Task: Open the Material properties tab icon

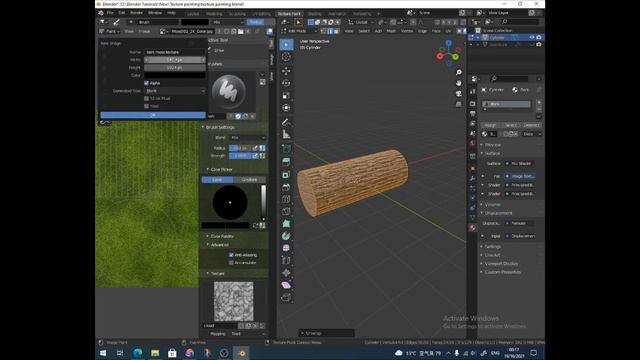Action: pyautogui.click(x=473, y=228)
